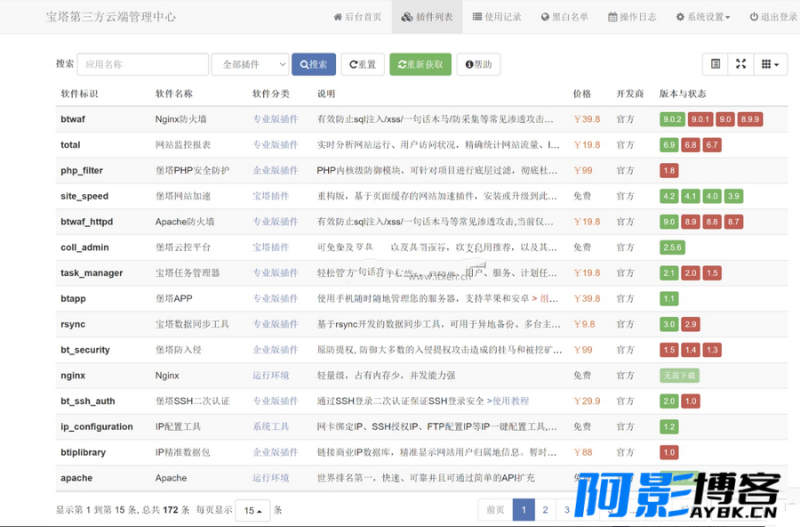Go to pagination page 3

click(x=567, y=510)
